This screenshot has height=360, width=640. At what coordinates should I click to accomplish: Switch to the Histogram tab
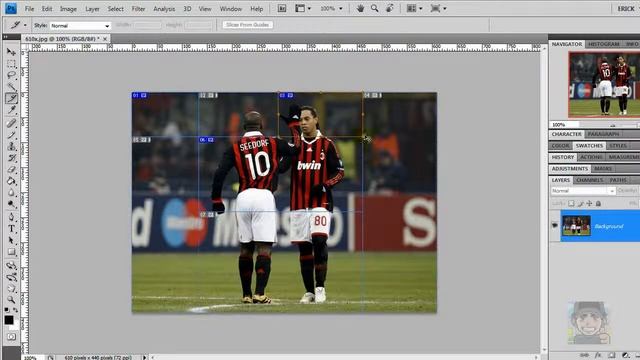(x=604, y=44)
